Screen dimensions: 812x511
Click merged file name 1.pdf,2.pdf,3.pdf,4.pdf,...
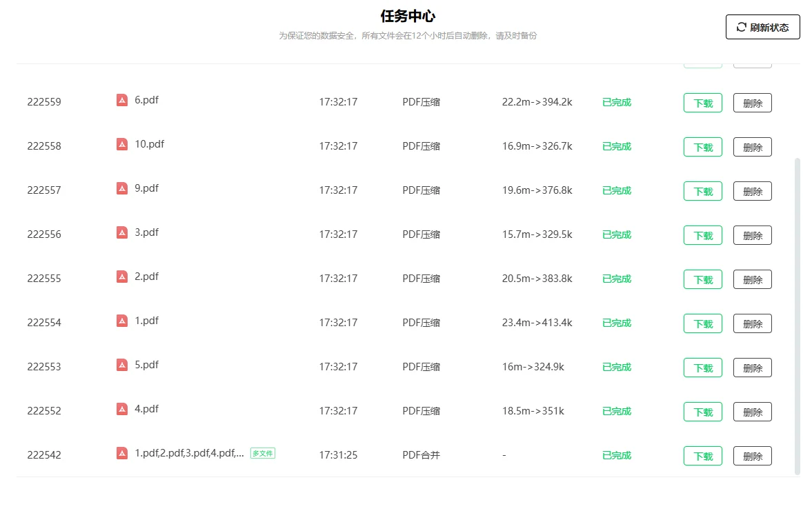189,453
